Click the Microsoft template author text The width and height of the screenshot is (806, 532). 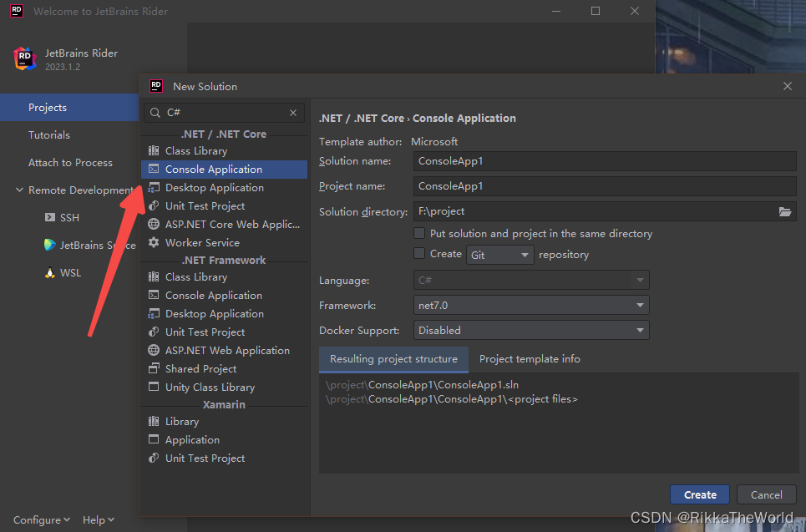[434, 141]
